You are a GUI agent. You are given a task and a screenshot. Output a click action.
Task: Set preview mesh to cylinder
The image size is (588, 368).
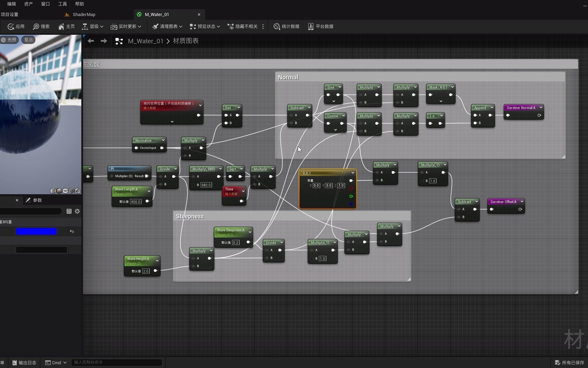pos(53,191)
